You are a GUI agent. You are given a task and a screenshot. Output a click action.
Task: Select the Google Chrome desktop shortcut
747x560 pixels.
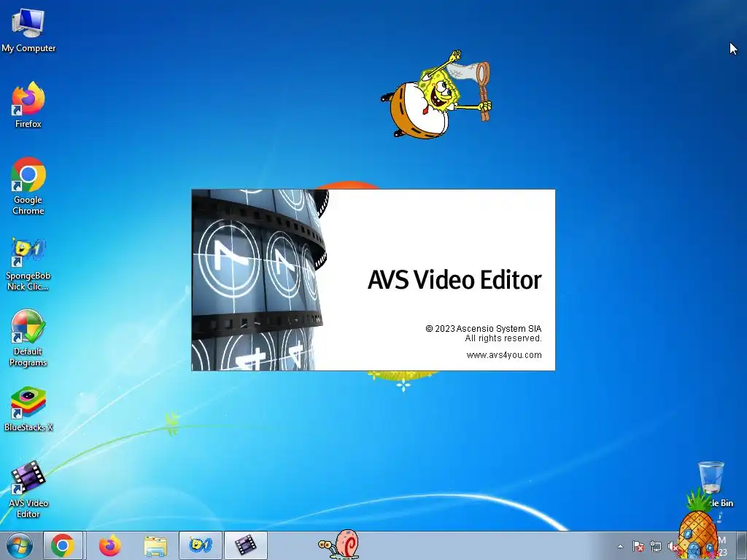pos(28,186)
